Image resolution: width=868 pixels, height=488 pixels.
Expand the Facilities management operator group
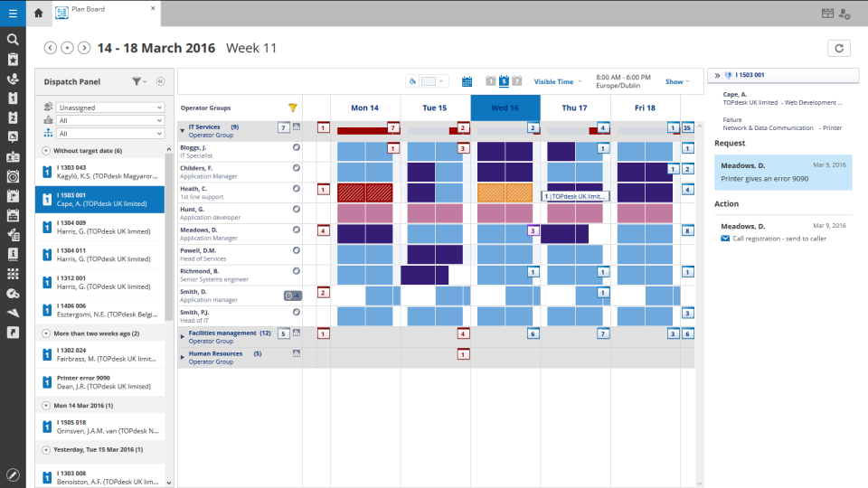coord(183,333)
